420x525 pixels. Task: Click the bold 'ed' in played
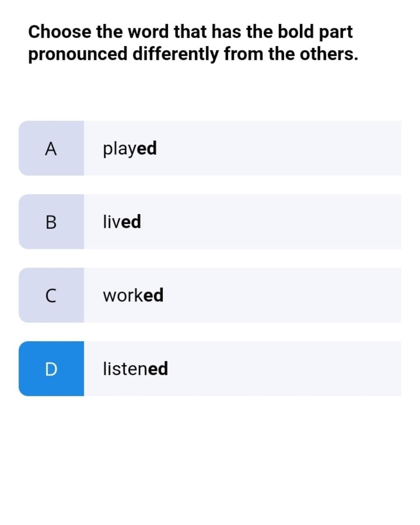point(147,148)
